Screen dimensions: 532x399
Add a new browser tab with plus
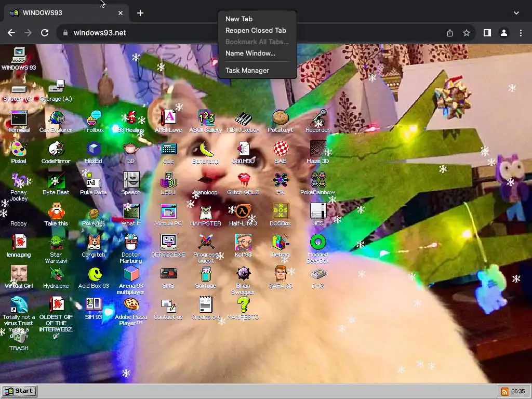pyautogui.click(x=140, y=13)
